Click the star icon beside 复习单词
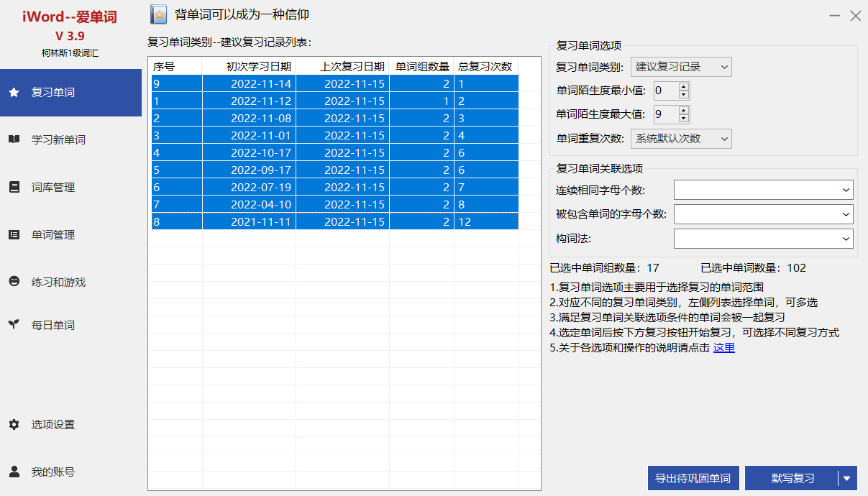The image size is (868, 496). pyautogui.click(x=14, y=93)
